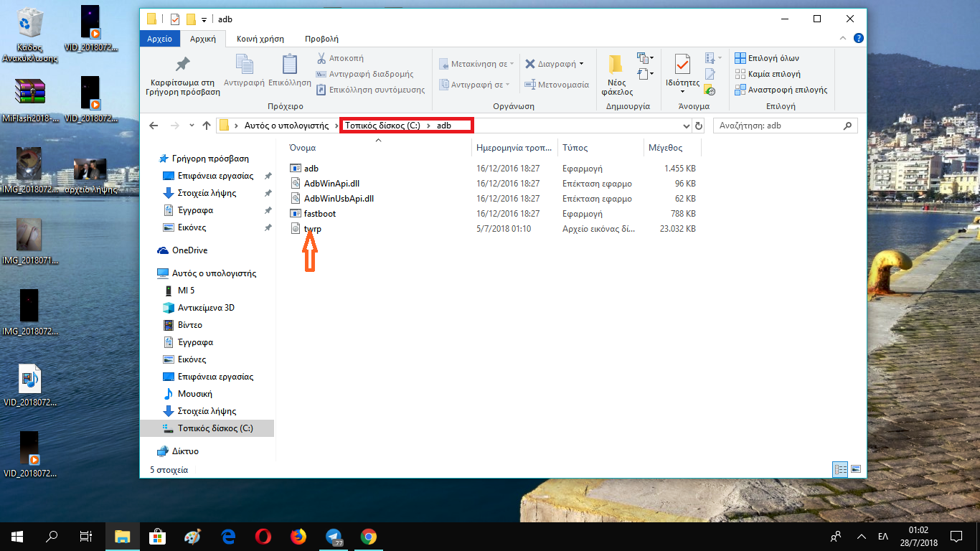Open Opera browser from the taskbar
Image resolution: width=980 pixels, height=551 pixels.
[263, 536]
